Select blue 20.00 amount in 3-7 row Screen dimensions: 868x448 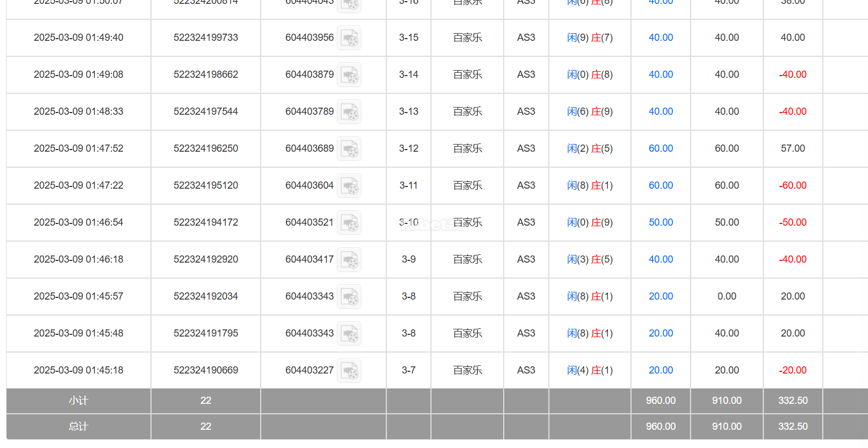click(660, 370)
